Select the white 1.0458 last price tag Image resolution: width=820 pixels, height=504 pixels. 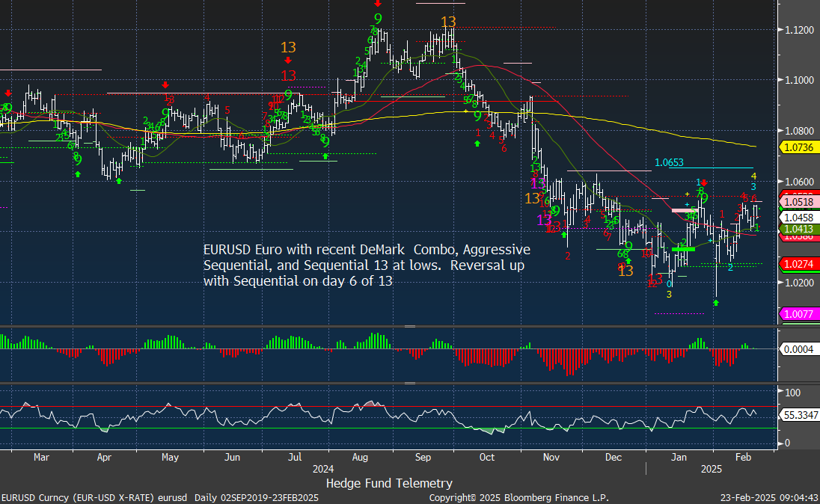point(798,218)
